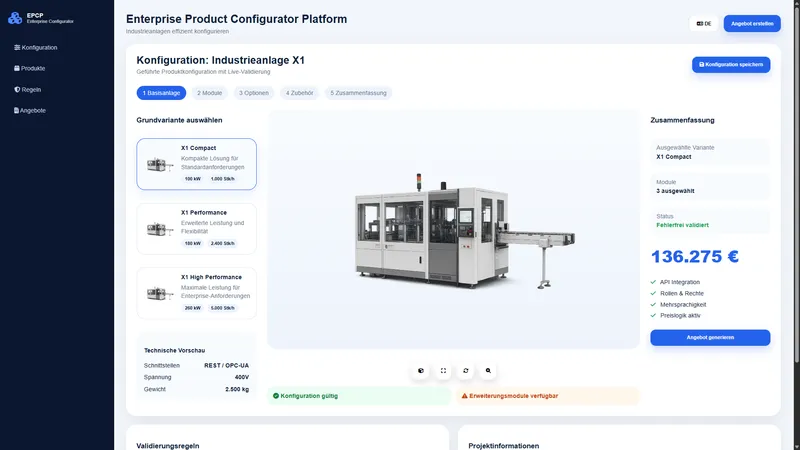Click the Validierungsregeln section heading
This screenshot has width=800, height=450.
(168, 446)
